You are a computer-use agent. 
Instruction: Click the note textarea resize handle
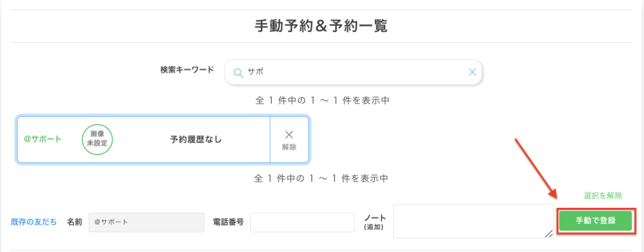click(548, 233)
